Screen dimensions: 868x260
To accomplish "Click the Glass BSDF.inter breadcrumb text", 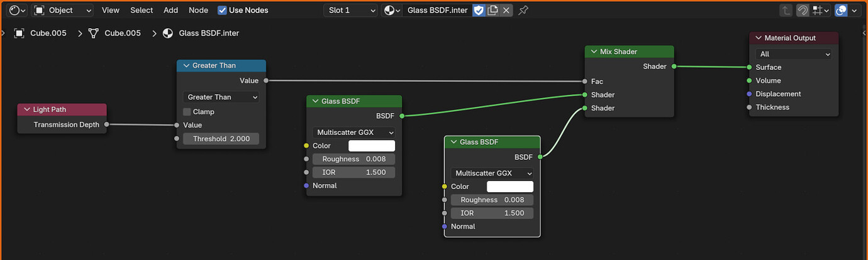I will pos(209,33).
